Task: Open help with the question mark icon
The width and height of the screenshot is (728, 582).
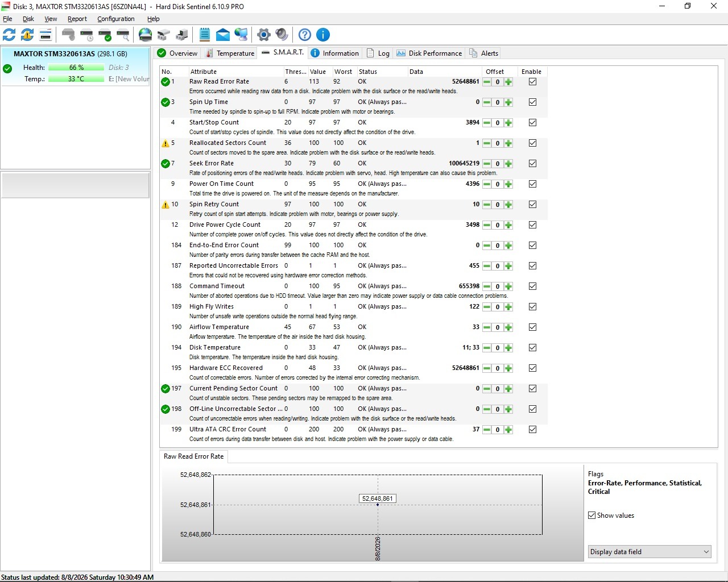Action: pyautogui.click(x=305, y=35)
